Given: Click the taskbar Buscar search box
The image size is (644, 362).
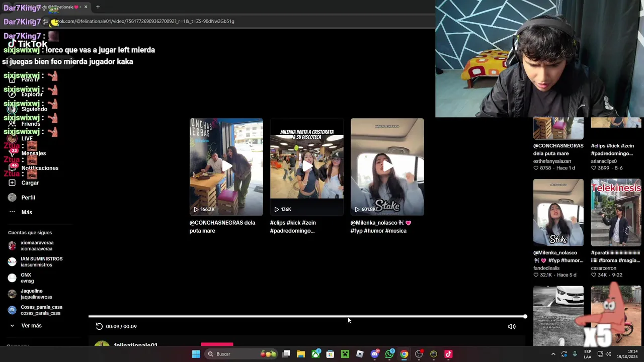Looking at the screenshot, I should (x=242, y=354).
